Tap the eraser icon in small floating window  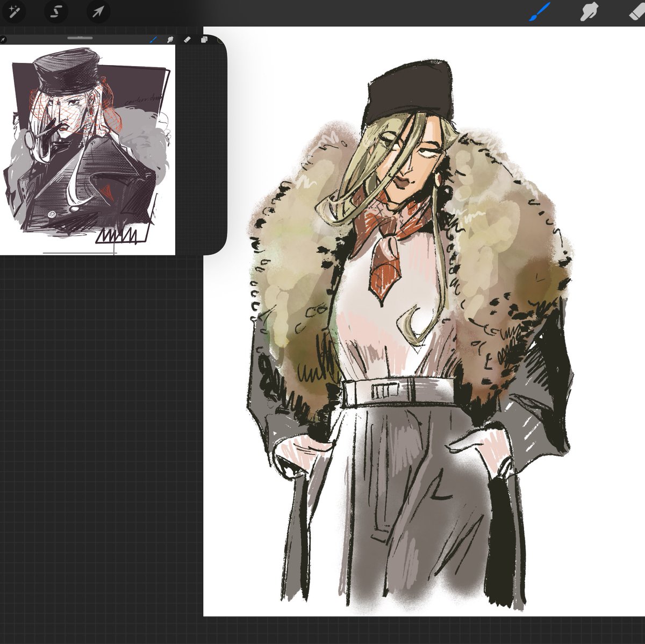coord(187,39)
